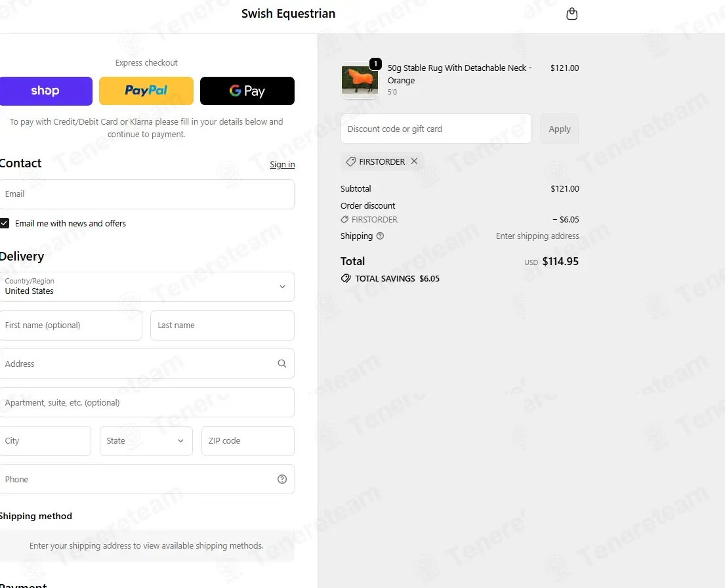The width and height of the screenshot is (725, 588).
Task: Pay with Shop Pay express button
Action: pos(46,91)
